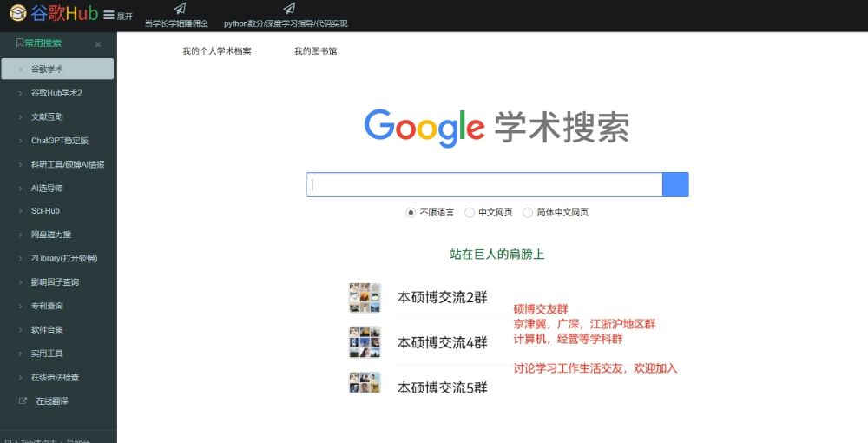Click the 谷歌Hub logo icon
Screen dimensions: 868x443
tap(18, 13)
